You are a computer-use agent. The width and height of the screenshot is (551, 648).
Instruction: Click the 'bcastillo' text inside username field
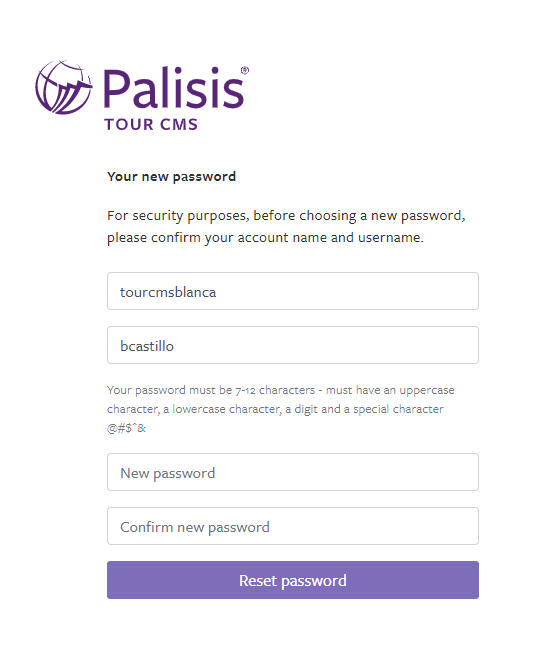tap(147, 346)
